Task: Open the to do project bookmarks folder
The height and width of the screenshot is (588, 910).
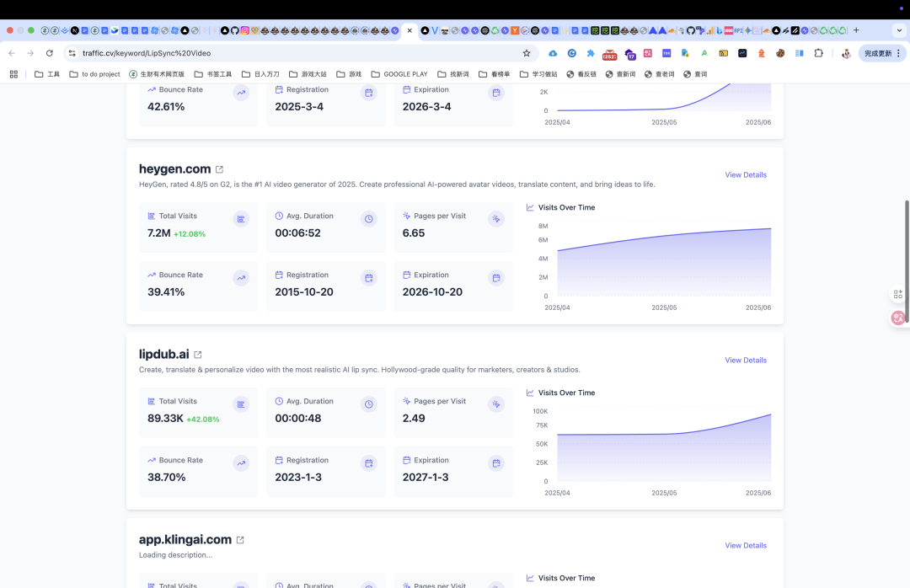Action: point(94,74)
